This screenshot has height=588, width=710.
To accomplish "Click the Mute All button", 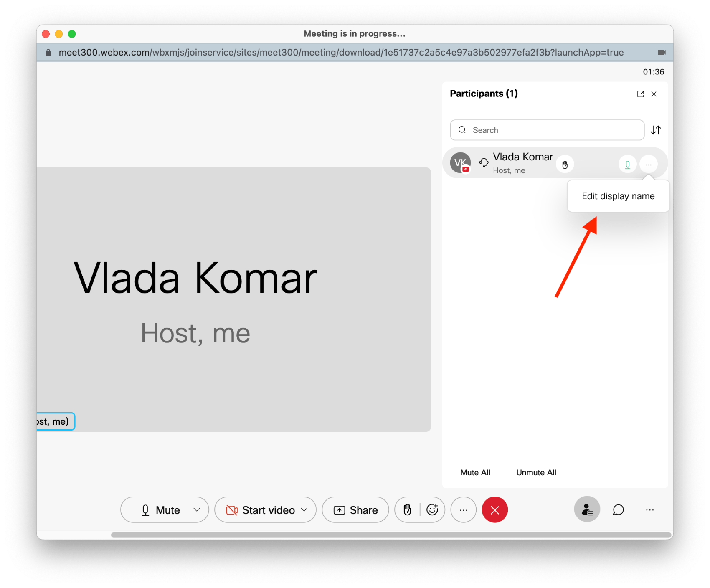I will (475, 472).
